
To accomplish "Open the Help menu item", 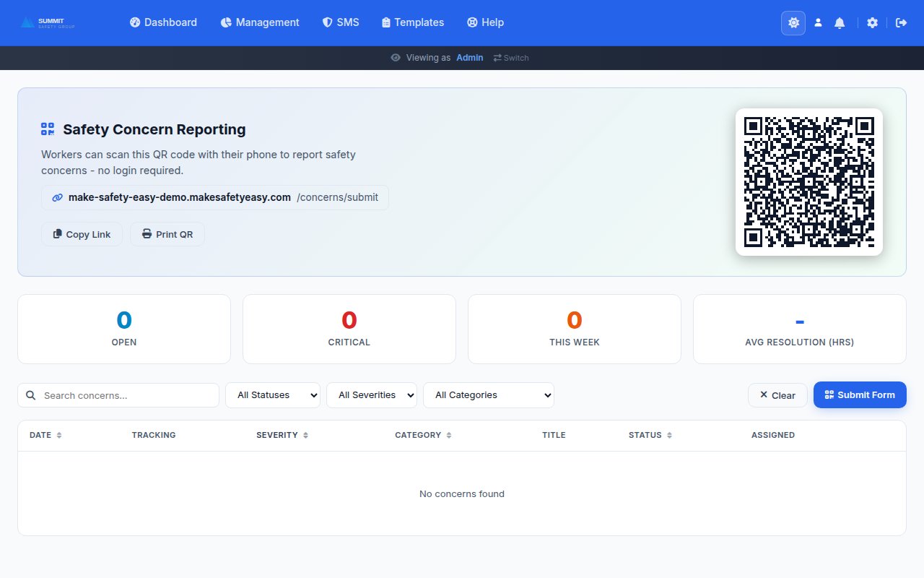I will (485, 22).
